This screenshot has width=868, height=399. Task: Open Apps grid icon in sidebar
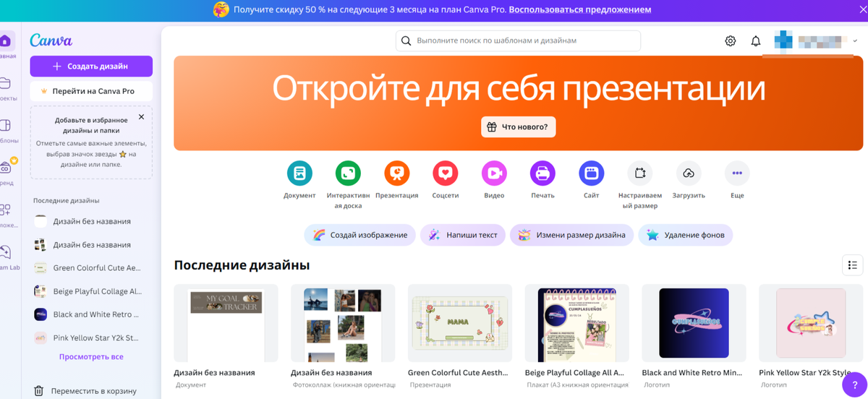click(5, 210)
